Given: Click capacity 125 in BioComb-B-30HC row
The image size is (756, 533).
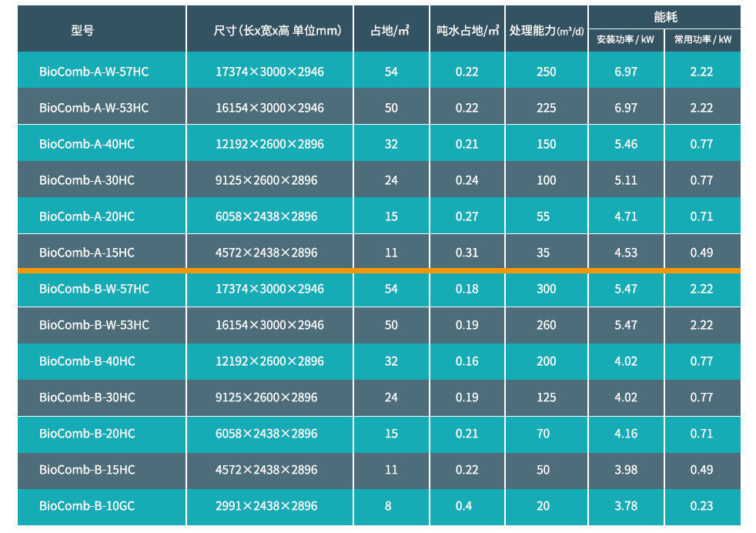Looking at the screenshot, I should [547, 397].
